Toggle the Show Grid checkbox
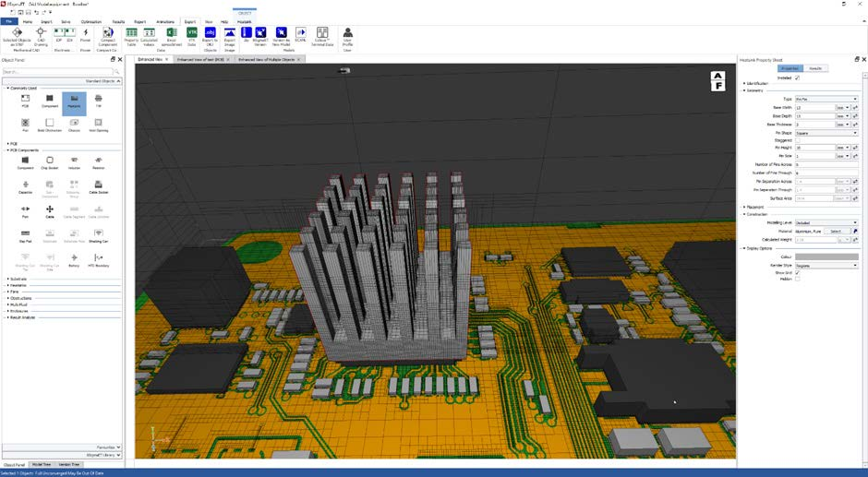Image resolution: width=868 pixels, height=477 pixels. (798, 272)
